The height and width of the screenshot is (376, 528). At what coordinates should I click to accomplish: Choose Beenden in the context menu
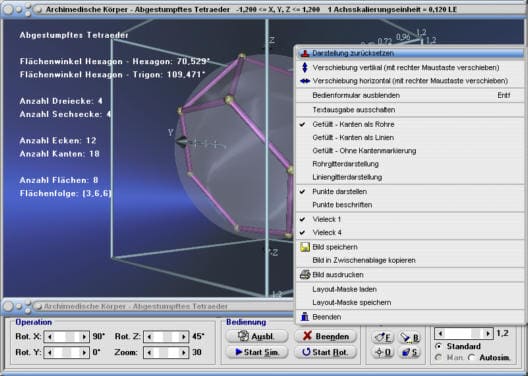click(410, 317)
